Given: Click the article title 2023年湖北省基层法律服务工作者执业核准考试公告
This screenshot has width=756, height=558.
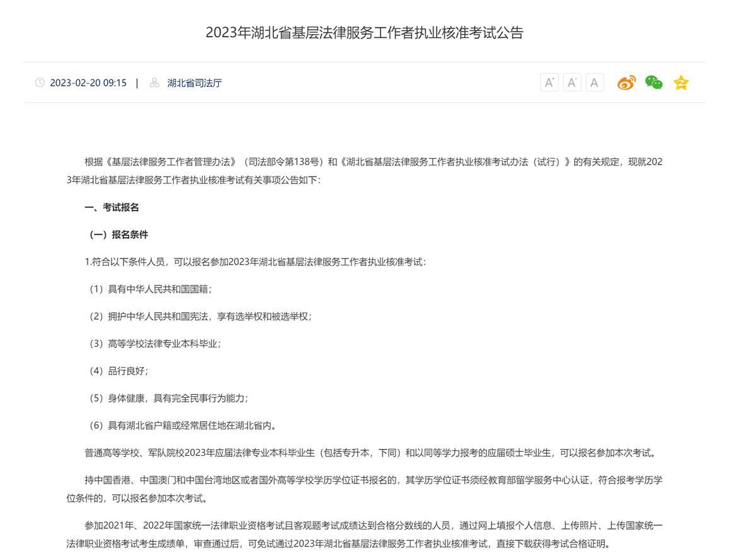Looking at the screenshot, I should pos(364,33).
